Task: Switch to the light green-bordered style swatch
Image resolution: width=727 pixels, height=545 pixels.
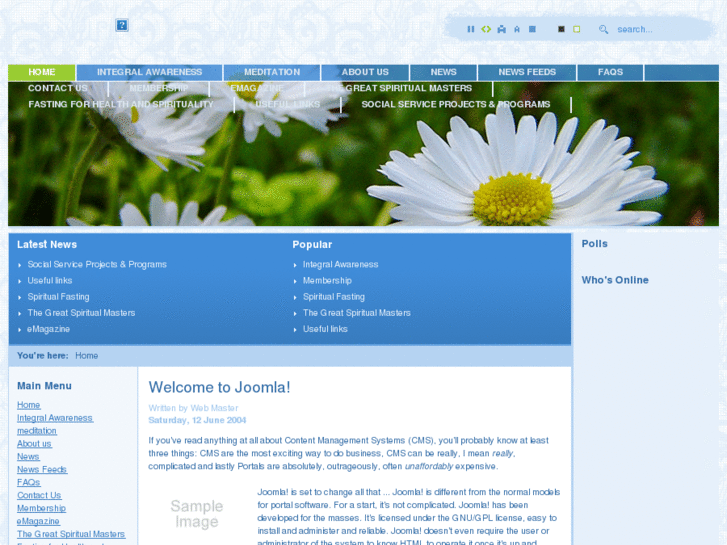Action: coord(576,29)
